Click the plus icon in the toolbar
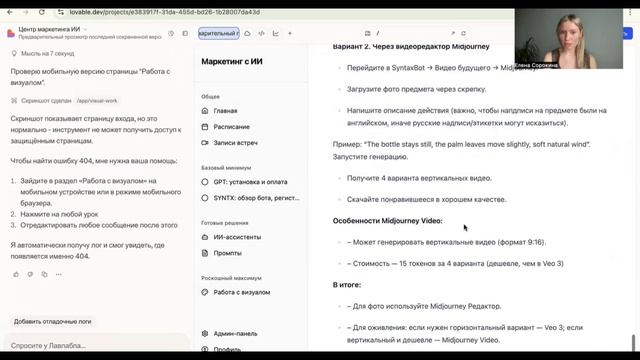This screenshot has width=640, height=360. coord(290,33)
